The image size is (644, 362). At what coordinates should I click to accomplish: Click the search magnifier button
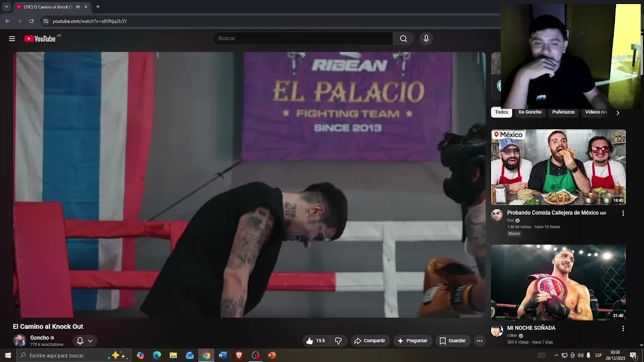click(x=404, y=39)
